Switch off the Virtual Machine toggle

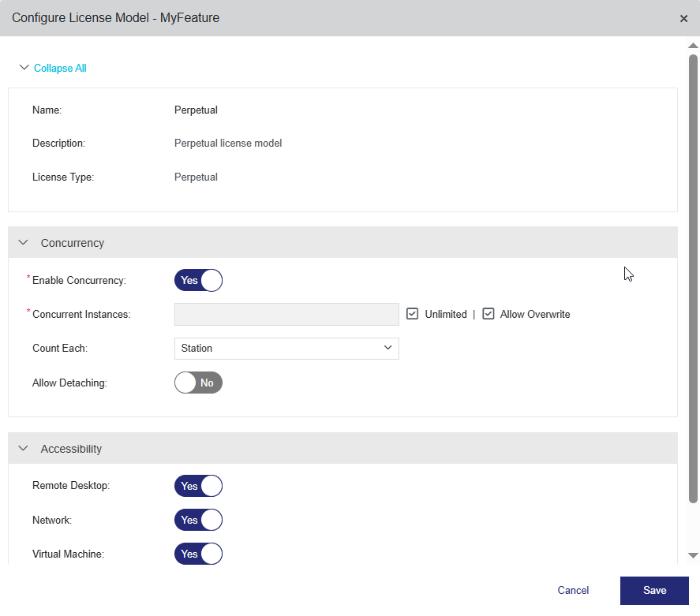pos(198,554)
